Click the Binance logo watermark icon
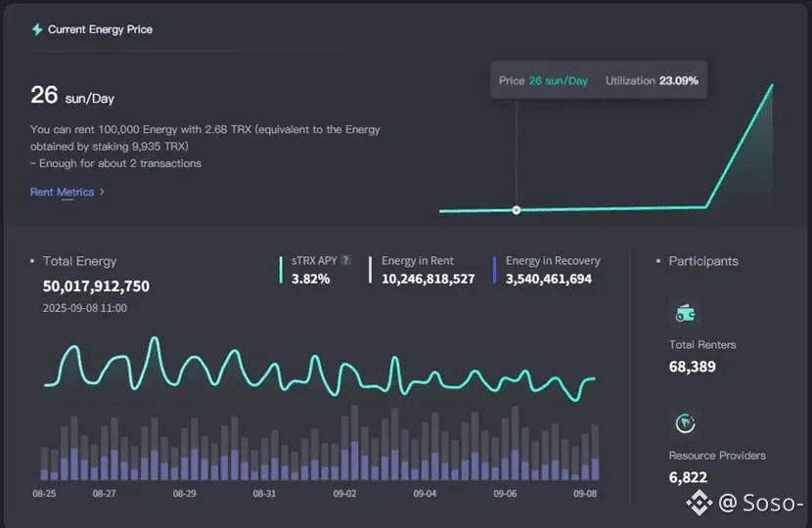This screenshot has width=812, height=528. [699, 504]
